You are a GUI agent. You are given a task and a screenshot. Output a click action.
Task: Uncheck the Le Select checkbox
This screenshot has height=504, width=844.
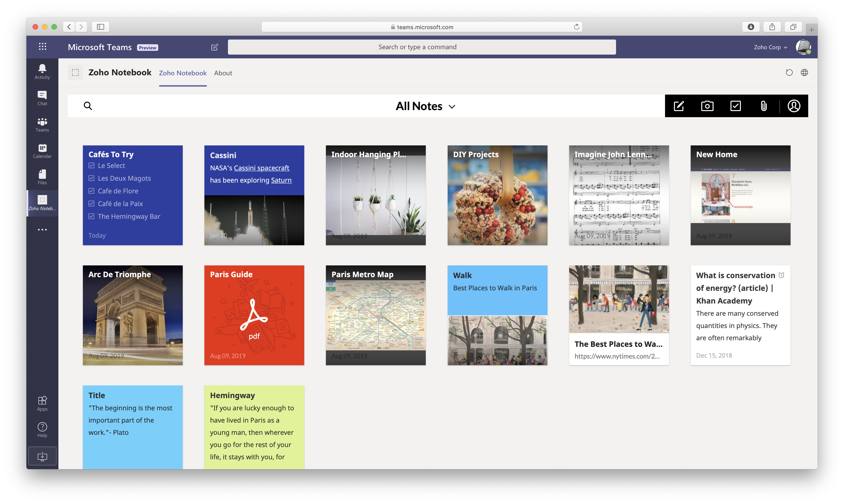[91, 165]
